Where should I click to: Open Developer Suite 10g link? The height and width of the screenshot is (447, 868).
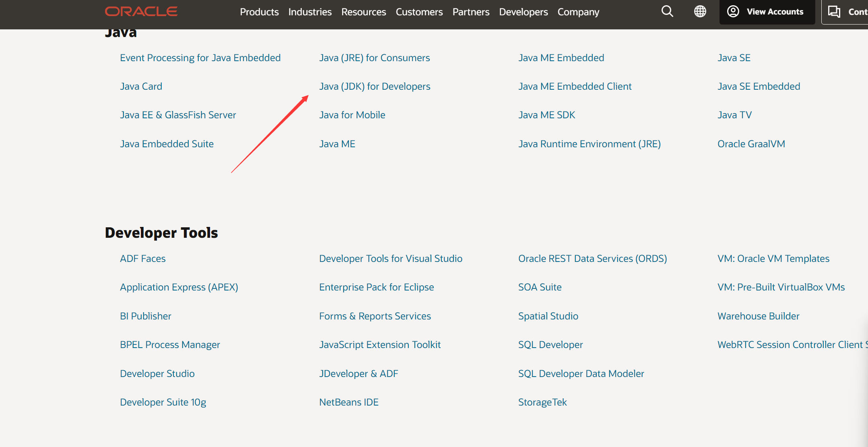[x=163, y=402]
